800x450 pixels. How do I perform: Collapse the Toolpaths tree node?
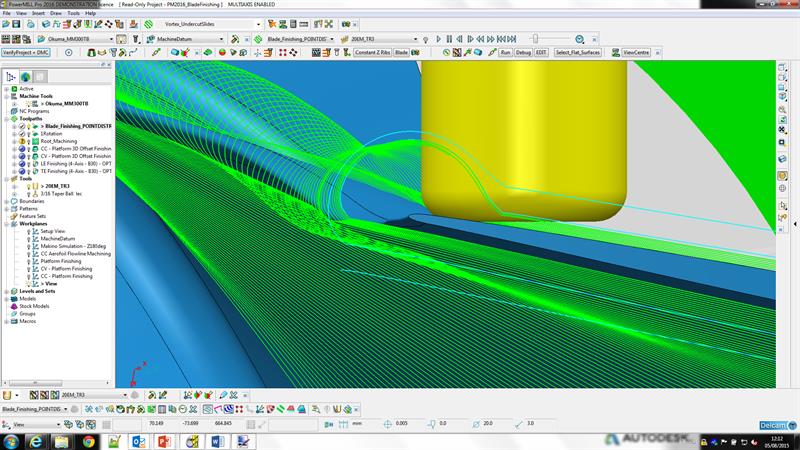[x=7, y=118]
